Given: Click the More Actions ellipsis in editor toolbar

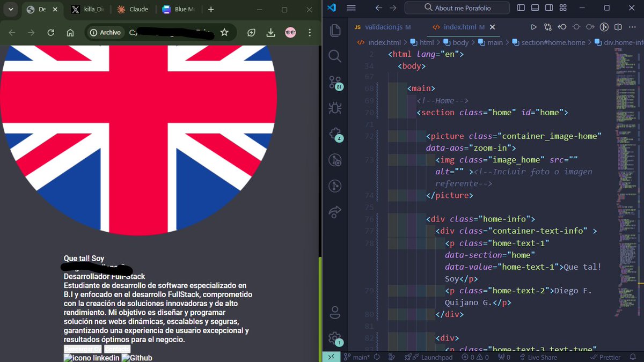Looking at the screenshot, I should [633, 27].
